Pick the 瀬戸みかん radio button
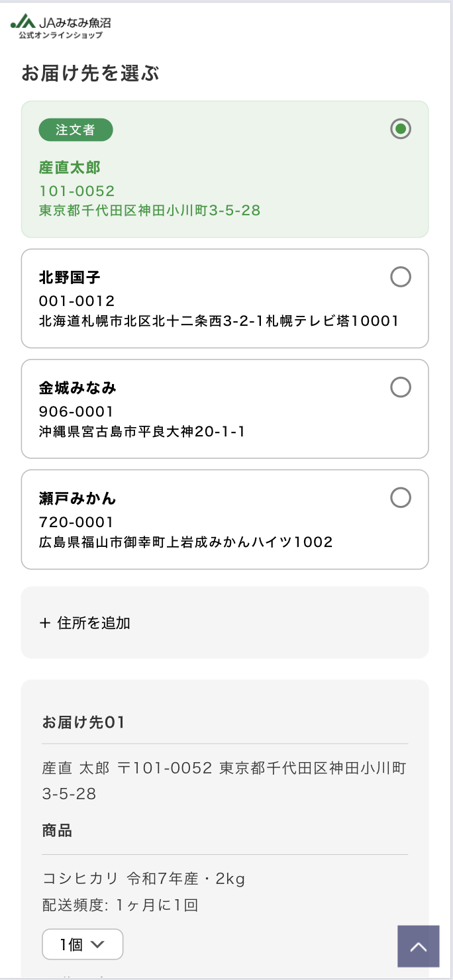This screenshot has width=453, height=980. (x=401, y=497)
